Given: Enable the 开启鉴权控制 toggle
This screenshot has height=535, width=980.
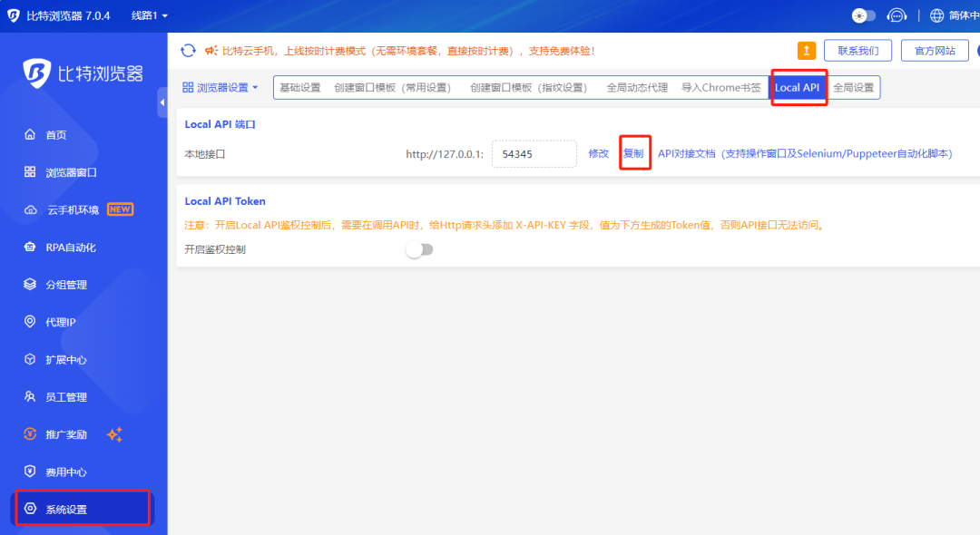Looking at the screenshot, I should pyautogui.click(x=419, y=249).
